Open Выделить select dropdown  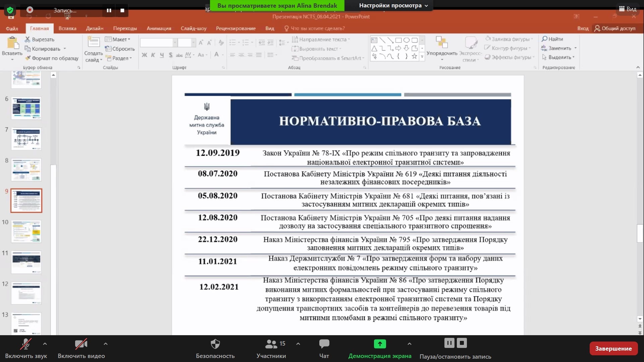point(558,57)
